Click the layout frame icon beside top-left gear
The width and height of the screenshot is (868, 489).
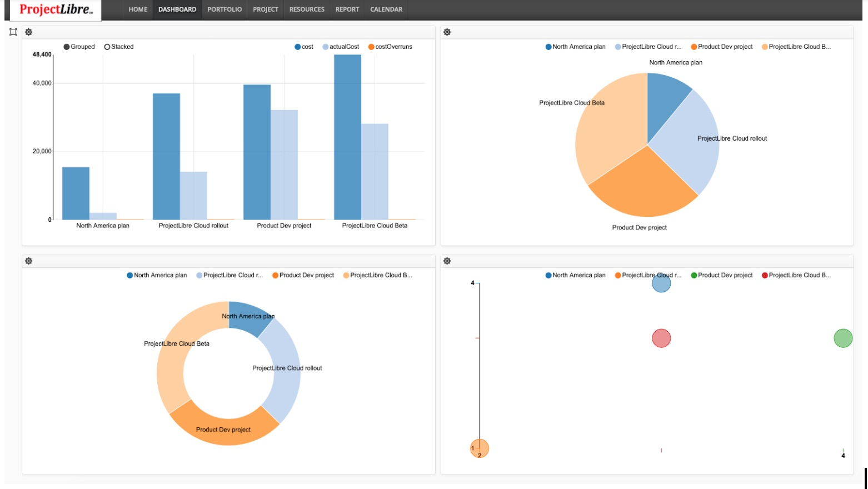coord(13,32)
